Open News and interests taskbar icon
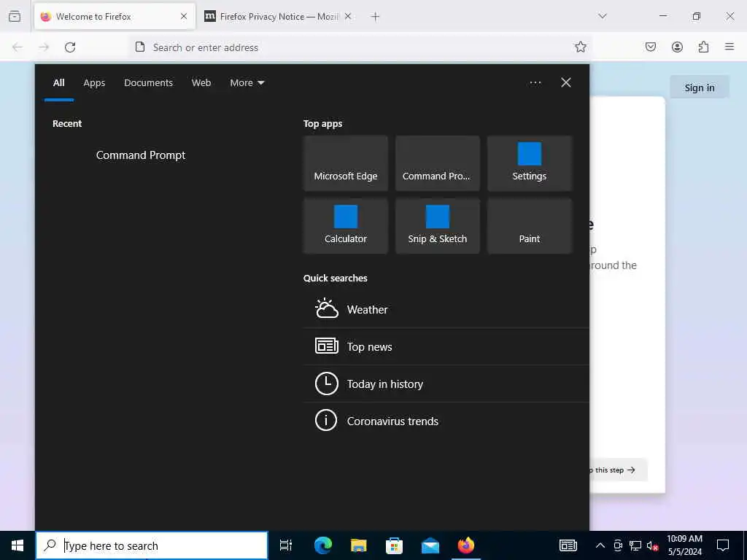The height and width of the screenshot is (560, 747). pos(568,545)
